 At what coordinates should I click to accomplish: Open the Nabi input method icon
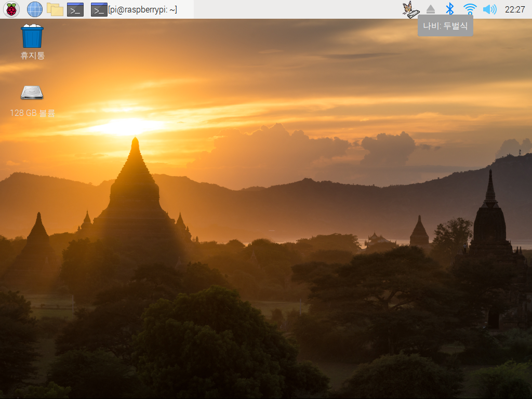(411, 9)
